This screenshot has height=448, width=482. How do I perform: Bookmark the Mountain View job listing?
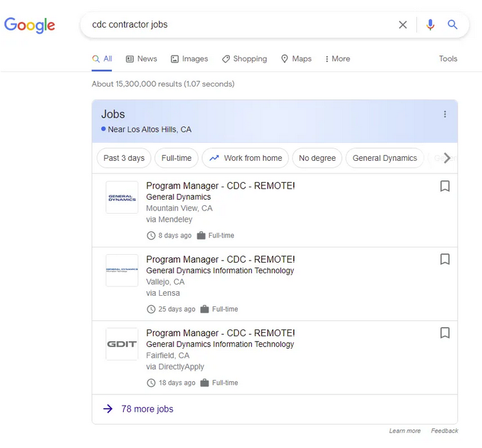(445, 187)
